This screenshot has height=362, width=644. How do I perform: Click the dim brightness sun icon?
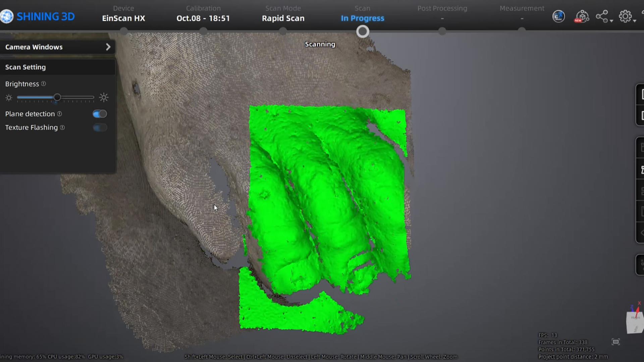pyautogui.click(x=9, y=98)
